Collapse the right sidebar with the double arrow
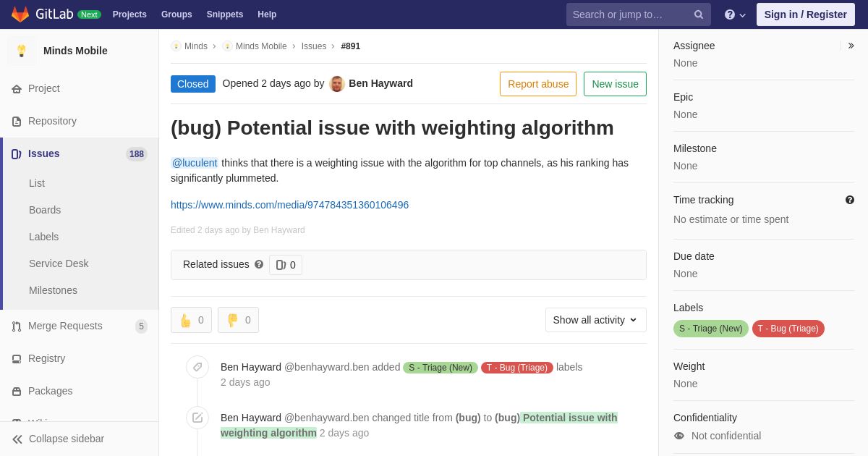Screen dimensions: 868x456 (x=851, y=46)
